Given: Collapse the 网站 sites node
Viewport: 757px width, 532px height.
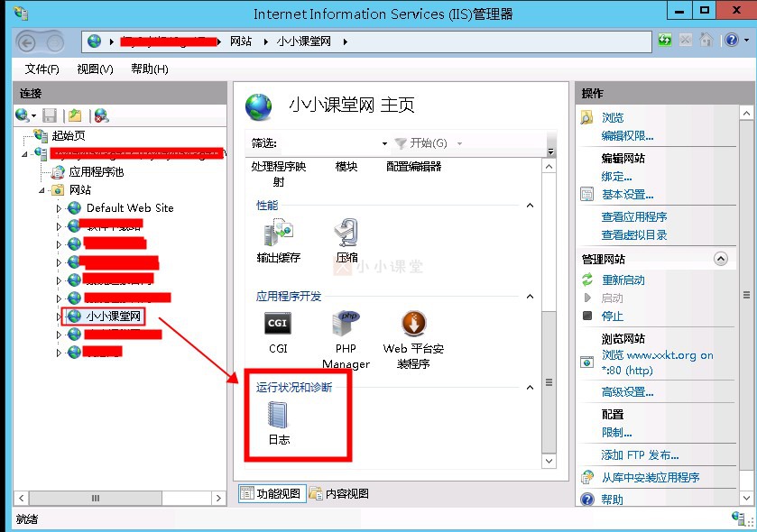Looking at the screenshot, I should click(42, 190).
